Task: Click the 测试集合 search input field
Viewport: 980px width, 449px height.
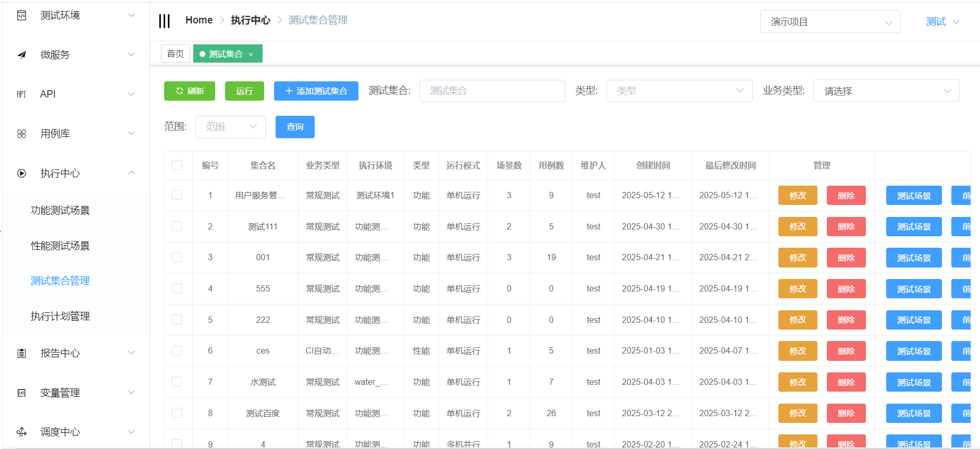Action: (x=492, y=91)
